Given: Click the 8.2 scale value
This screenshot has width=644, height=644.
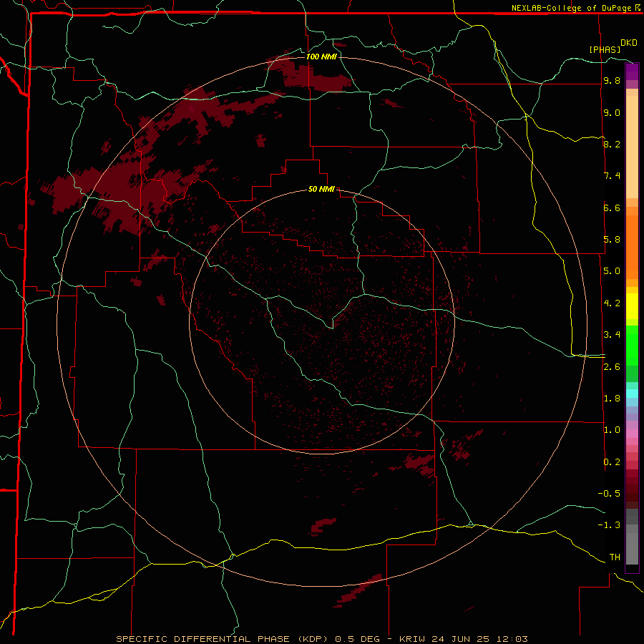Looking at the screenshot, I should pyautogui.click(x=612, y=144).
